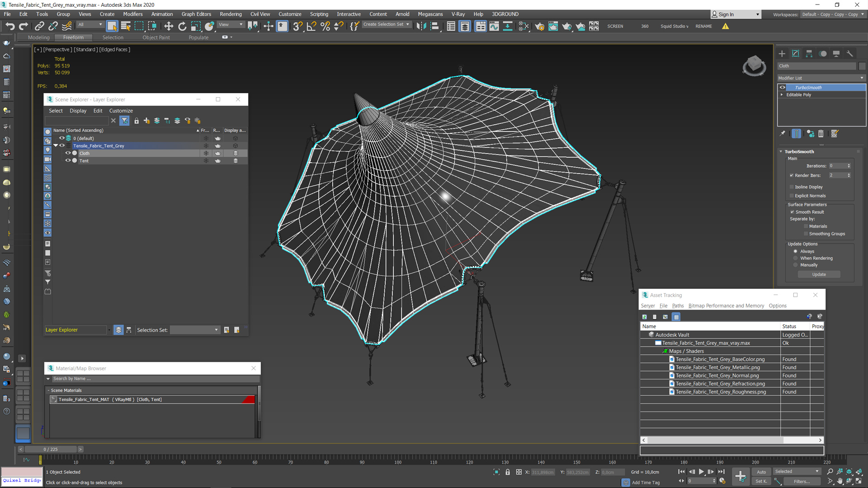The width and height of the screenshot is (868, 488).
Task: Open the Utilities wrench tab
Action: tap(850, 54)
